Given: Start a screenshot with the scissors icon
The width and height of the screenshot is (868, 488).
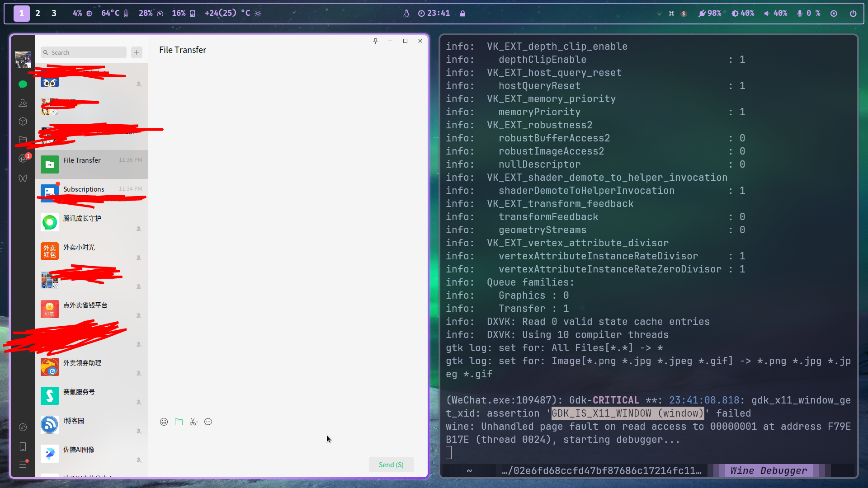Looking at the screenshot, I should pyautogui.click(x=193, y=422).
